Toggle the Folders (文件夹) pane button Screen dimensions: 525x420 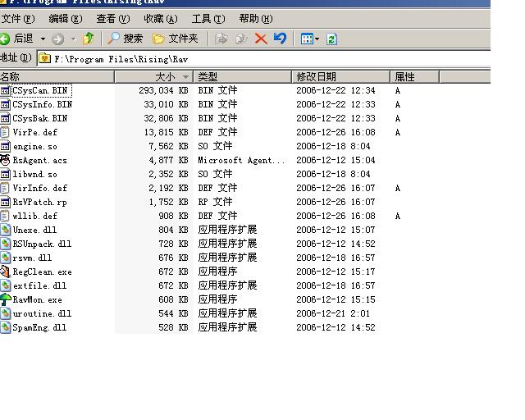[175, 39]
